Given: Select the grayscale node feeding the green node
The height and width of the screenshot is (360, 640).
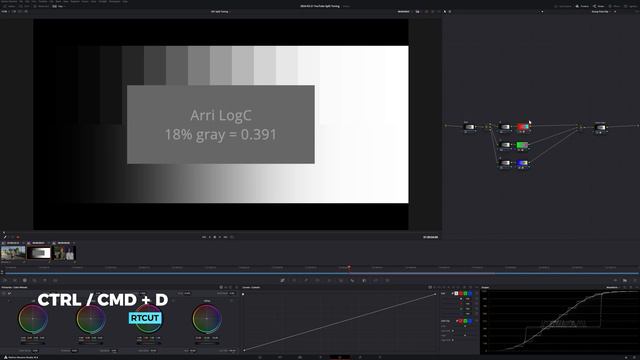Looking at the screenshot, I should coord(505,145).
